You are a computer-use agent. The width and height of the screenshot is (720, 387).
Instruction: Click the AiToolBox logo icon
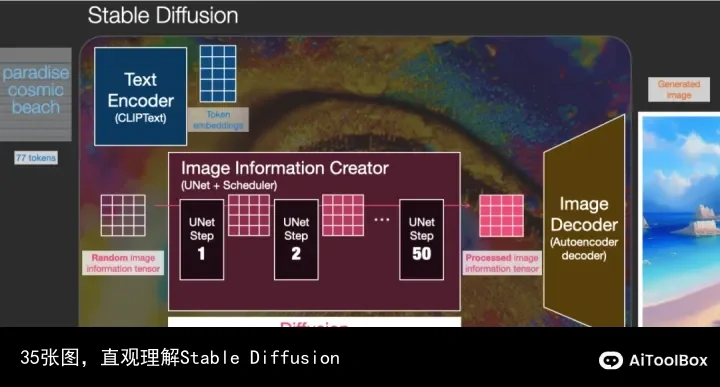(x=611, y=360)
